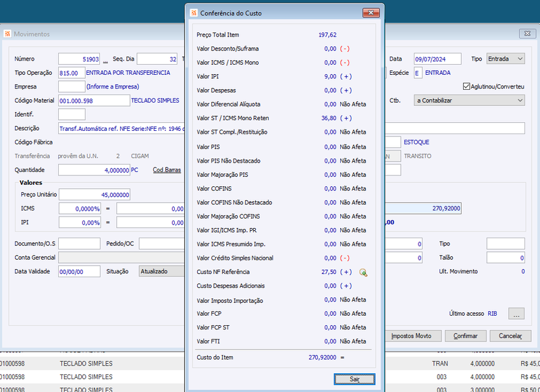The image size is (540, 392).
Task: Click the Tipo field above Talão
Action: pos(506,244)
